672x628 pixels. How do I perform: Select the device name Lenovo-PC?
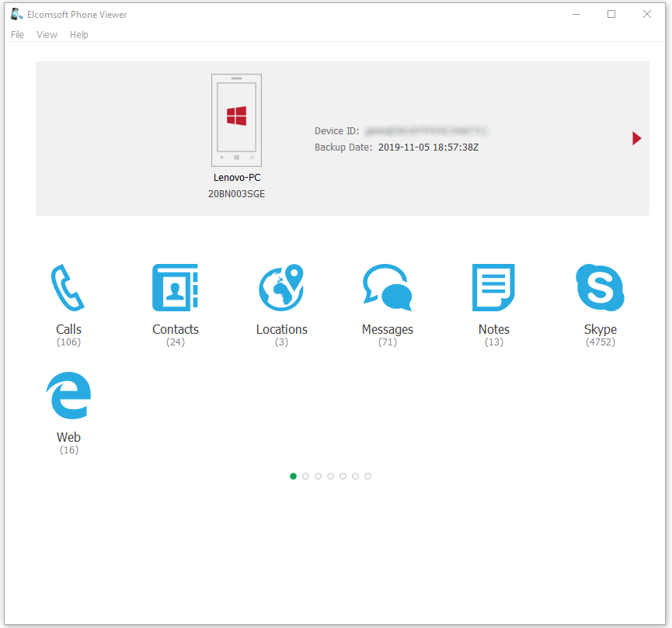click(x=236, y=177)
